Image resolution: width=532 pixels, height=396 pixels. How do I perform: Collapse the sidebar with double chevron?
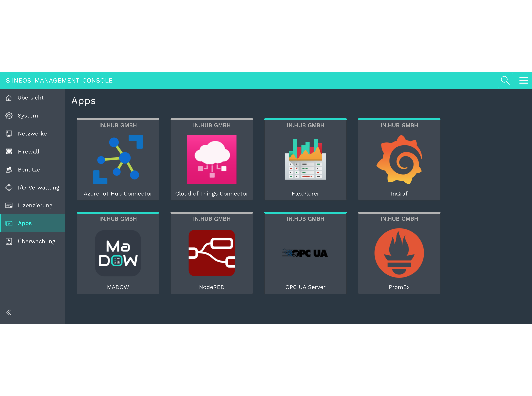(9, 312)
